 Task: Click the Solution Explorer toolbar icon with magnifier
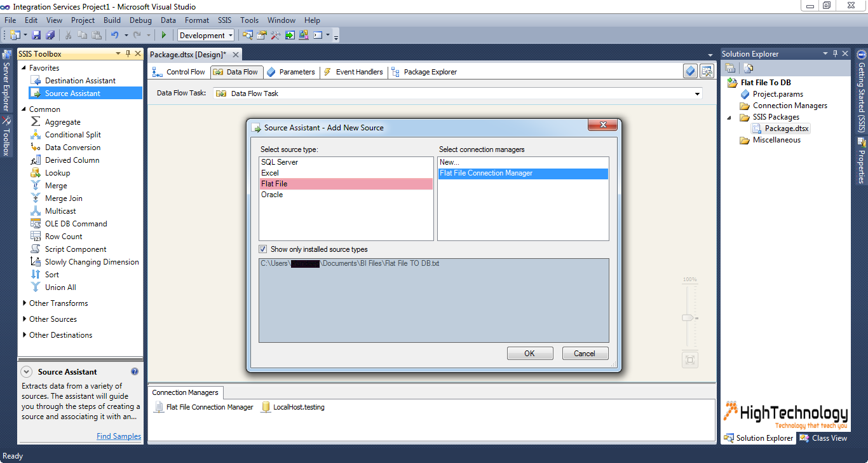247,35
